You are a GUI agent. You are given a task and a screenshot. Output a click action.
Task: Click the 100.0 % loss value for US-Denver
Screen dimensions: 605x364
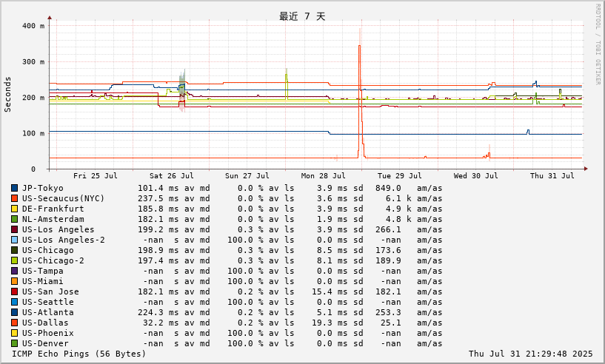point(245,343)
